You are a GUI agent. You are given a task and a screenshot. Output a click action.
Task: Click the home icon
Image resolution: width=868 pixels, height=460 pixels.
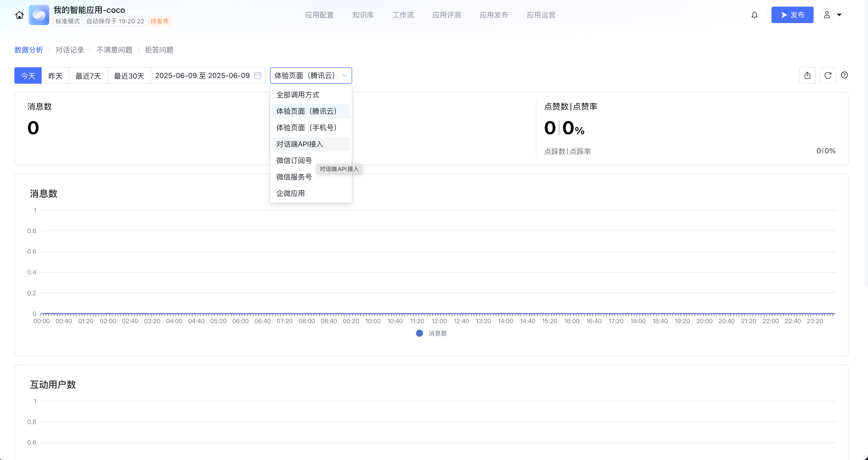coord(20,15)
